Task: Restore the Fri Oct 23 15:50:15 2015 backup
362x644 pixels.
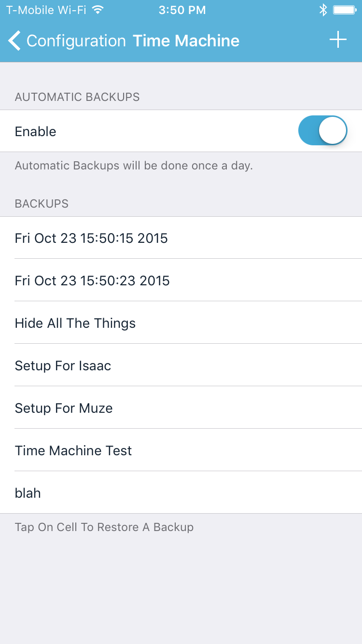Action: [91, 238]
